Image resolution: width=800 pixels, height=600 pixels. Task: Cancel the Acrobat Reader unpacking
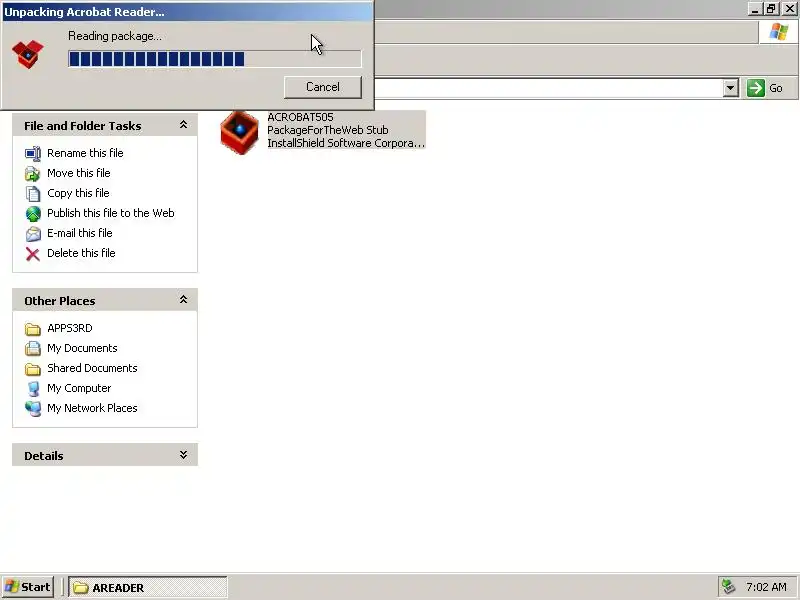click(322, 87)
